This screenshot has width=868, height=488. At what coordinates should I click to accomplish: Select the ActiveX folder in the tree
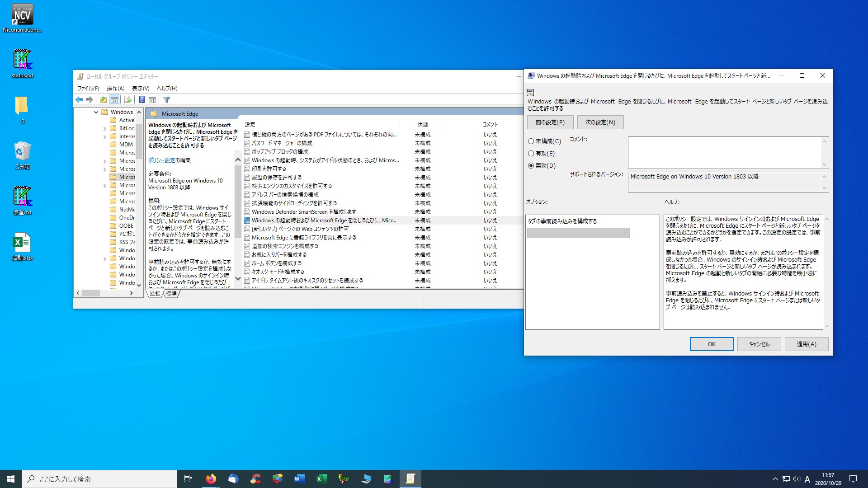122,120
